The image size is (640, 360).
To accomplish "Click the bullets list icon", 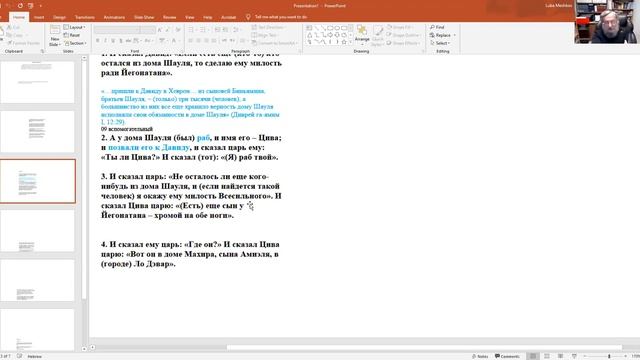I will coord(192,30).
